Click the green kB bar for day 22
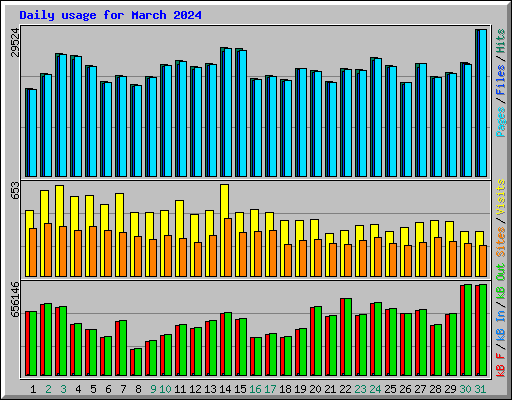The width and height of the screenshot is (512, 400). (x=348, y=337)
